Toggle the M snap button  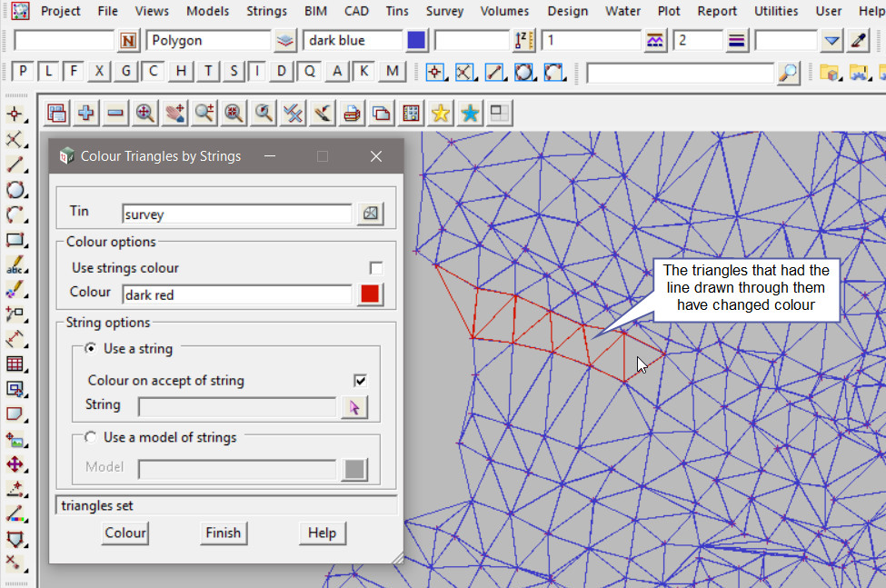click(x=393, y=71)
